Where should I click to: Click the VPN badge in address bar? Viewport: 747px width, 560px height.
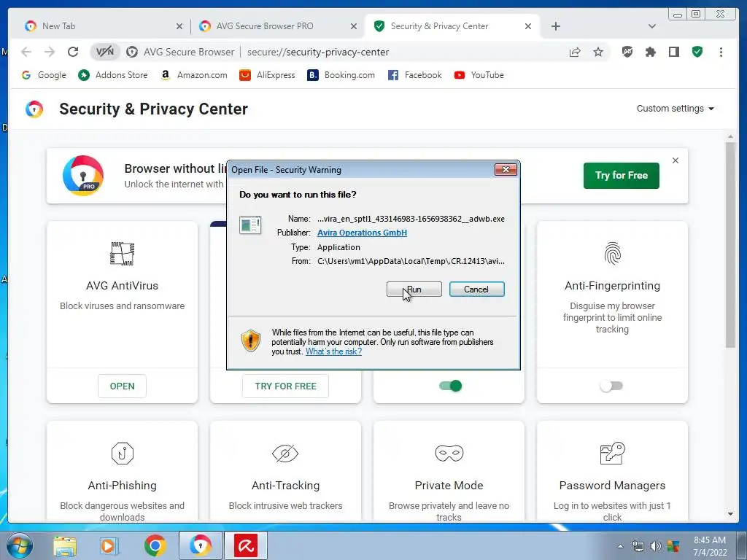(105, 52)
